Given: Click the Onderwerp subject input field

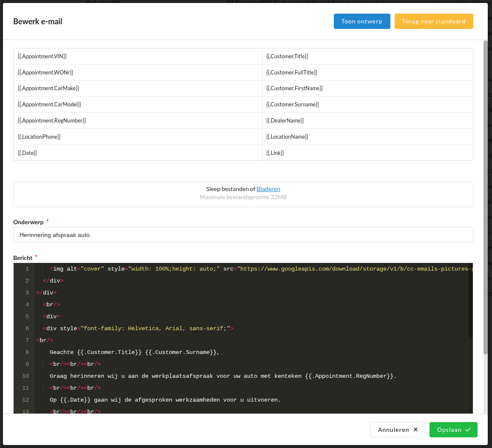Looking at the screenshot, I should click(x=243, y=235).
